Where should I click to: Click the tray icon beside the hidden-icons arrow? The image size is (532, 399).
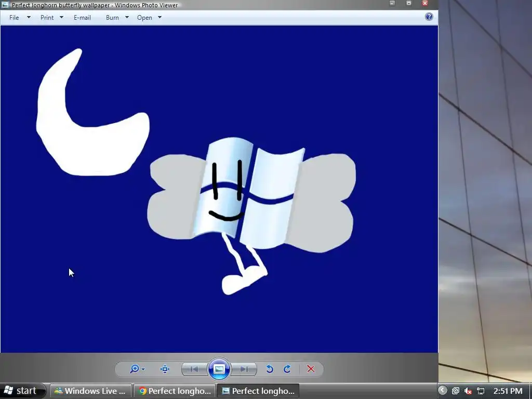tap(455, 391)
